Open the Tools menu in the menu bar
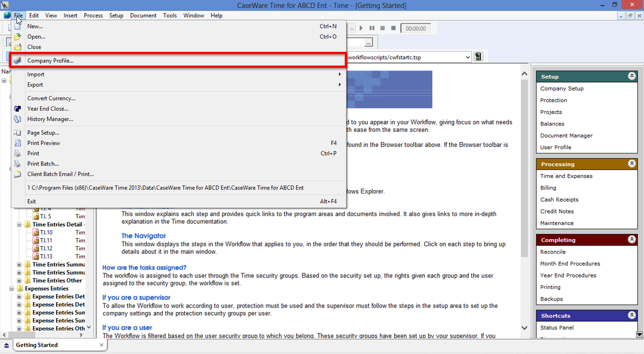The image size is (644, 354). 170,15
